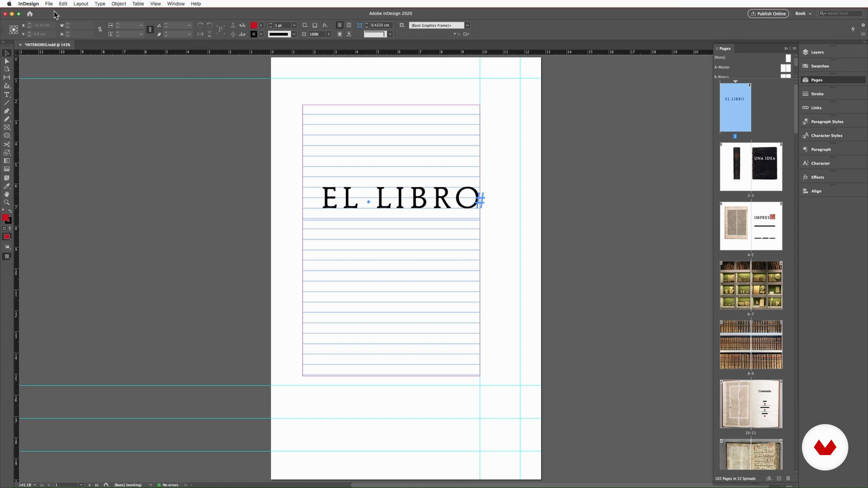
Task: Collapse the Pages panel with double arrows
Action: pos(786,49)
